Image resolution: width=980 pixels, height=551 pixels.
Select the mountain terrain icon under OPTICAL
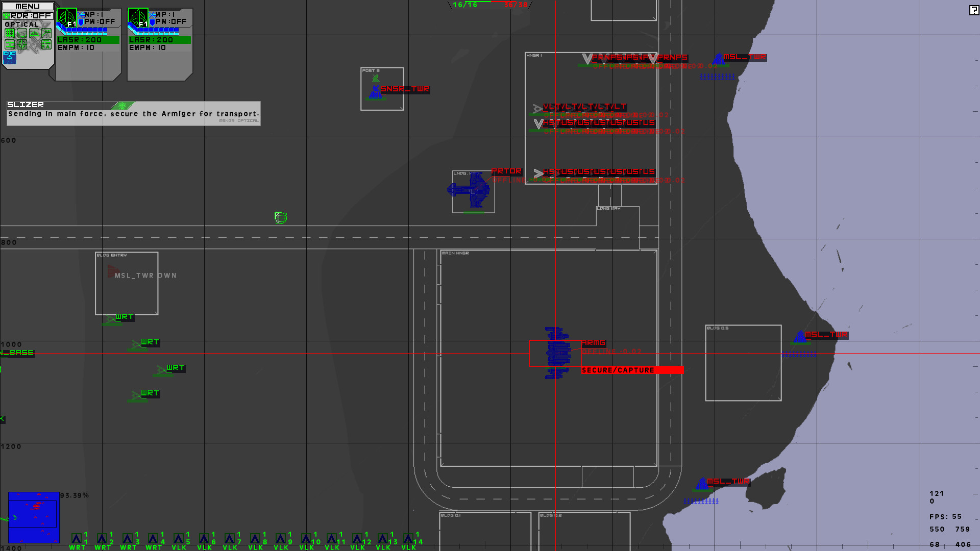point(34,33)
